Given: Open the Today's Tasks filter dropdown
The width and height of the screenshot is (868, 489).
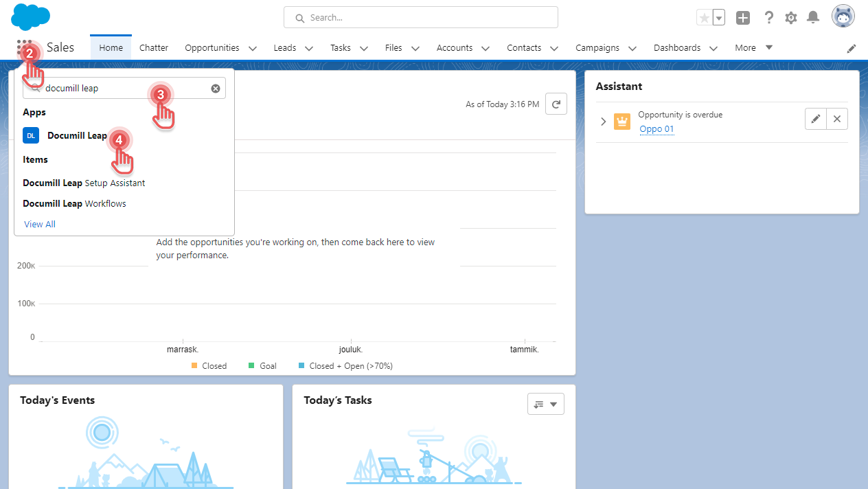Looking at the screenshot, I should 545,404.
